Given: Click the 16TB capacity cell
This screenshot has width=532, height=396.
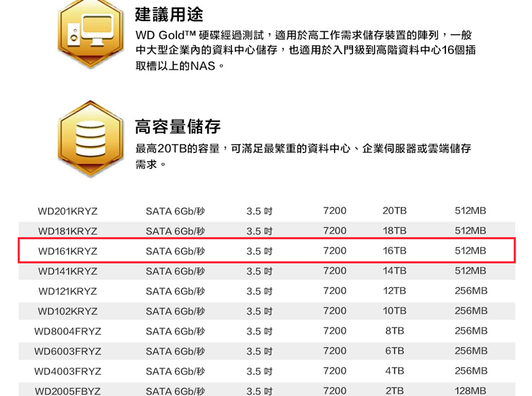Looking at the screenshot, I should tap(394, 251).
